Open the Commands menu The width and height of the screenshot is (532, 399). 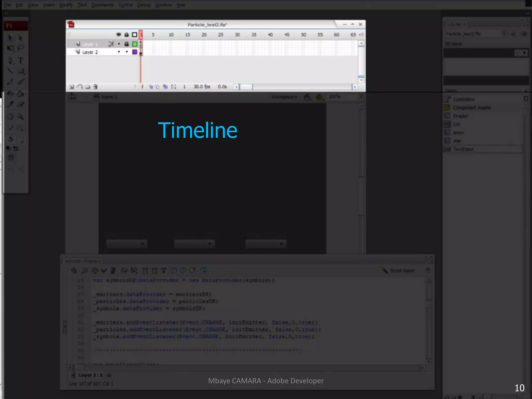103,5
